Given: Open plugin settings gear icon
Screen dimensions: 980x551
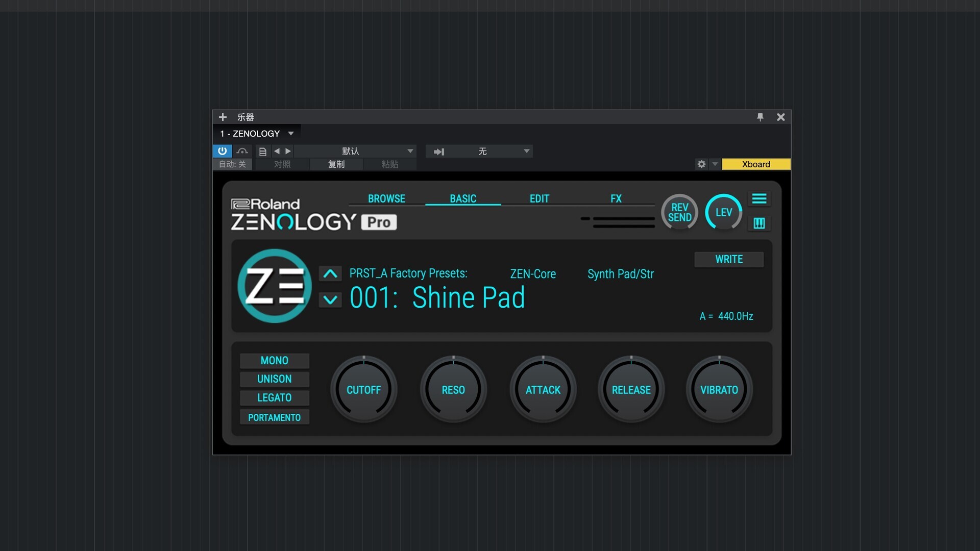Looking at the screenshot, I should pos(701,164).
